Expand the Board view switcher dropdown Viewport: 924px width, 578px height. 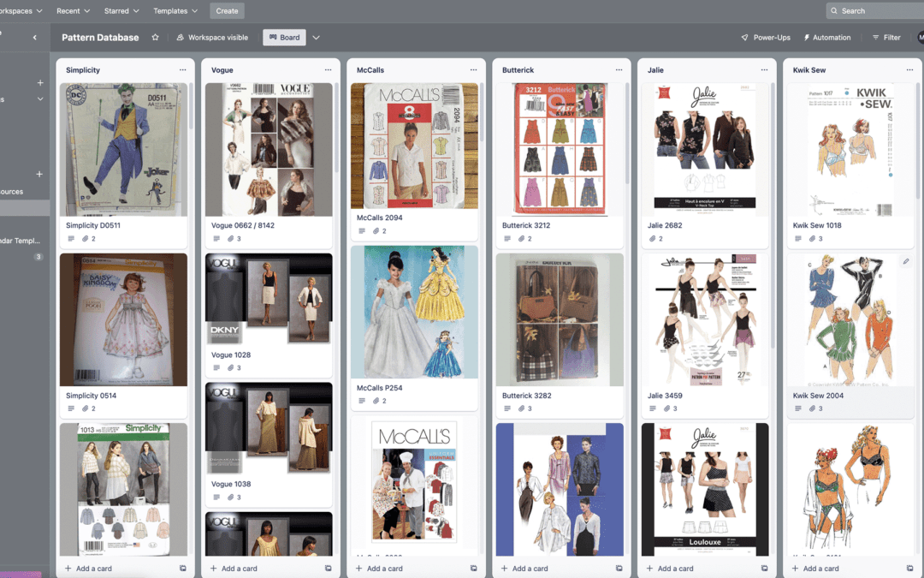point(315,37)
